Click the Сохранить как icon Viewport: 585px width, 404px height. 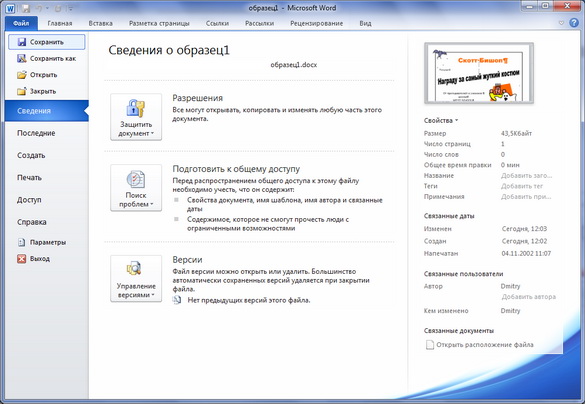point(22,58)
